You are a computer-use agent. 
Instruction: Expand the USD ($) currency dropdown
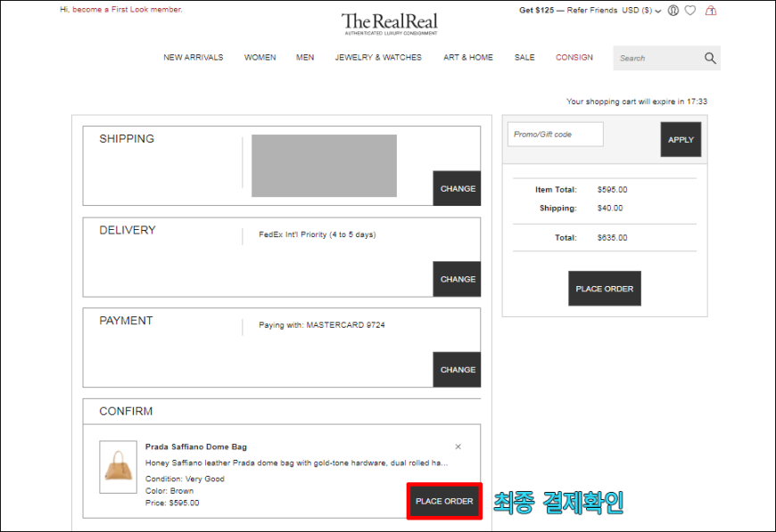(641, 11)
